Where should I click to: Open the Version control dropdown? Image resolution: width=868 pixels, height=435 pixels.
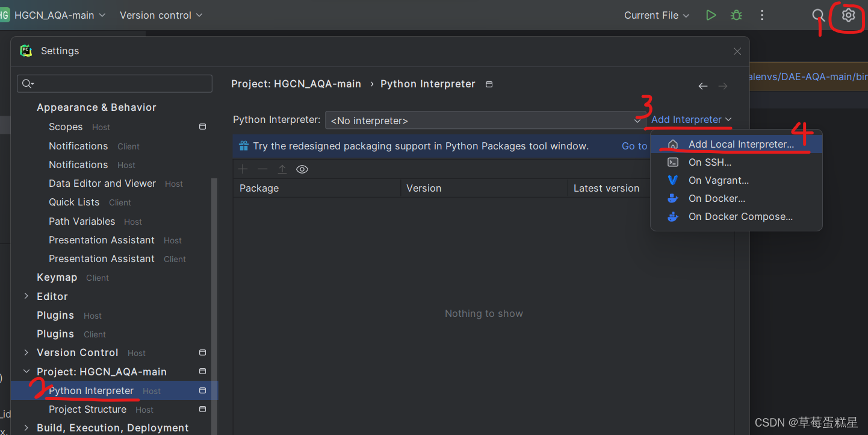161,15
